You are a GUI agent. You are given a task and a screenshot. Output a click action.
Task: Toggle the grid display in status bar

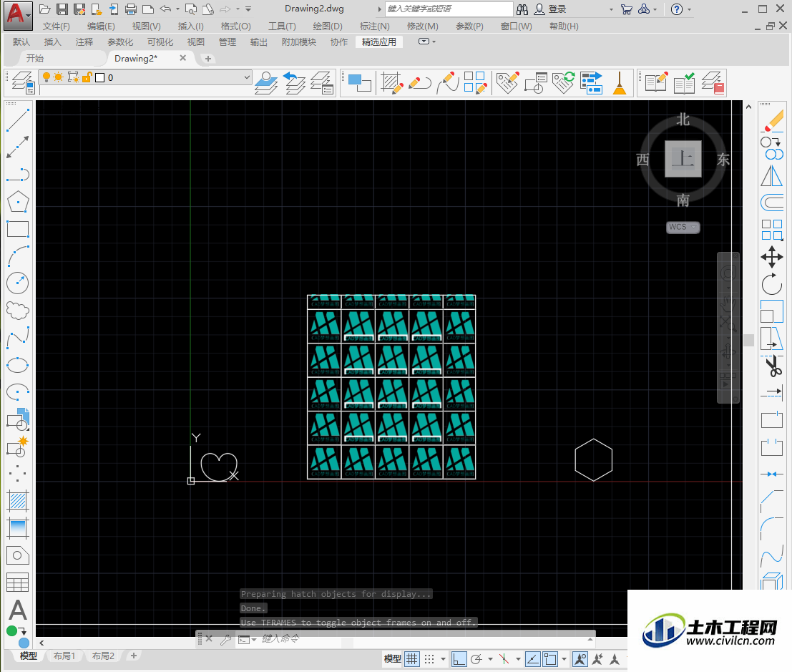point(412,659)
